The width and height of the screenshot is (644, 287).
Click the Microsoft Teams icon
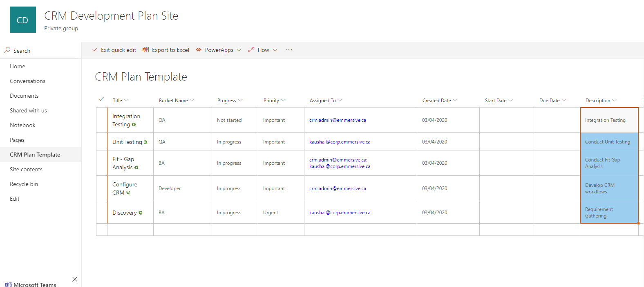coord(8,284)
